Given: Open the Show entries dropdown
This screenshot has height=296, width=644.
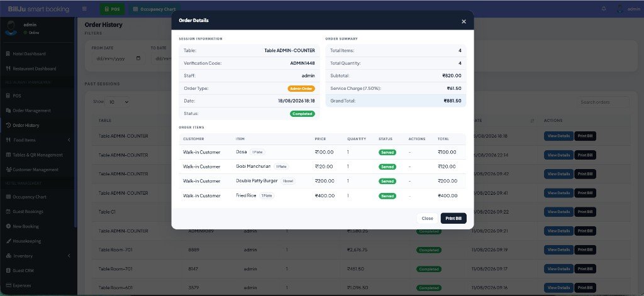Looking at the screenshot, I should [x=118, y=102].
